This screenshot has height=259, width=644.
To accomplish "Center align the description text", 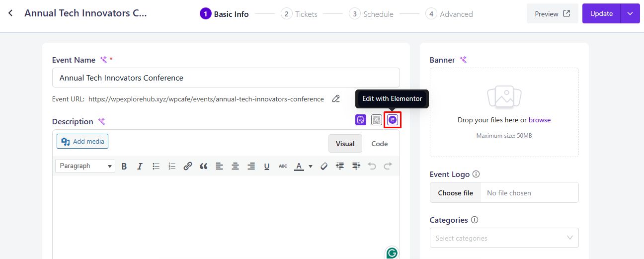I will [x=235, y=167].
